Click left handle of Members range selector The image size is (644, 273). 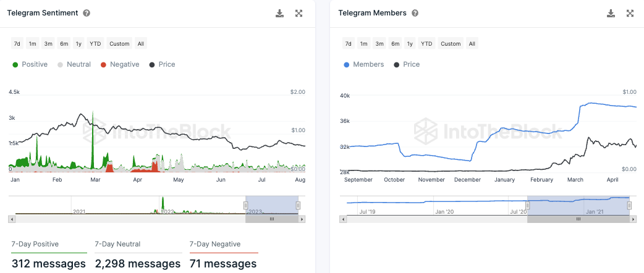click(x=528, y=205)
